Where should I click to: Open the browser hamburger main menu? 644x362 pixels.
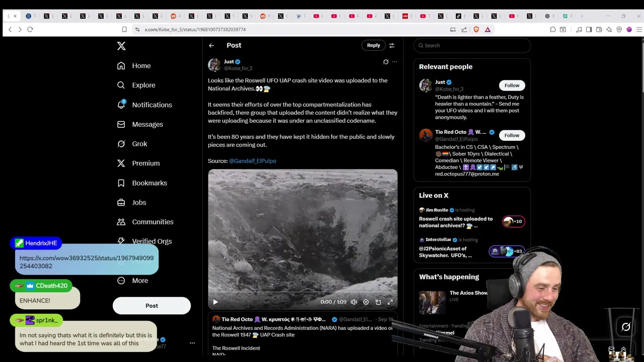[639, 30]
